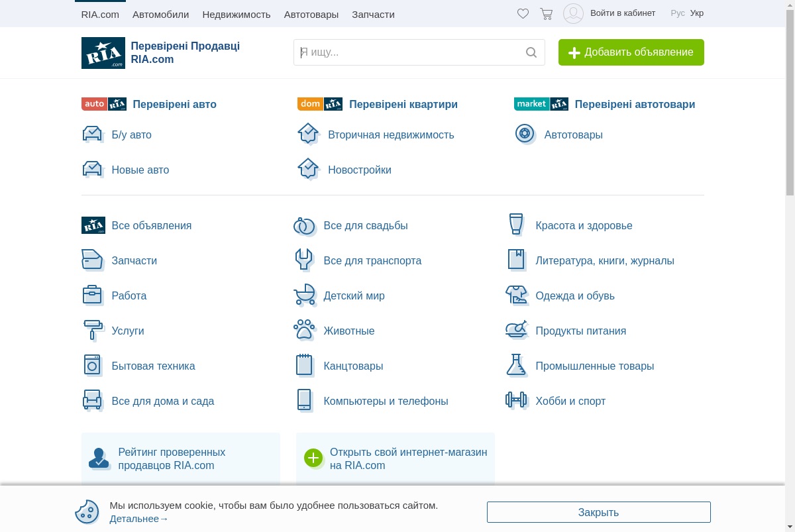Click the smartphone icon for computers

[304, 400]
